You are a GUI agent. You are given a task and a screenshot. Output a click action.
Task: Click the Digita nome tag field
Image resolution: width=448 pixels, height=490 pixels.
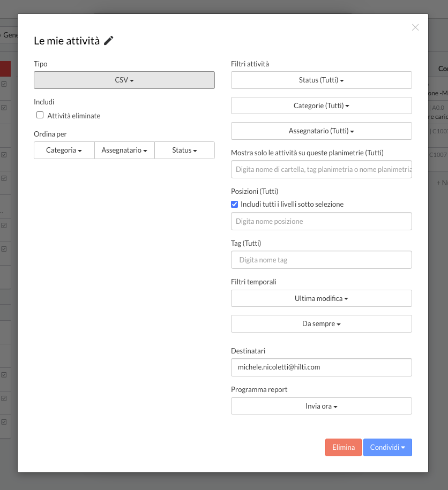321,260
